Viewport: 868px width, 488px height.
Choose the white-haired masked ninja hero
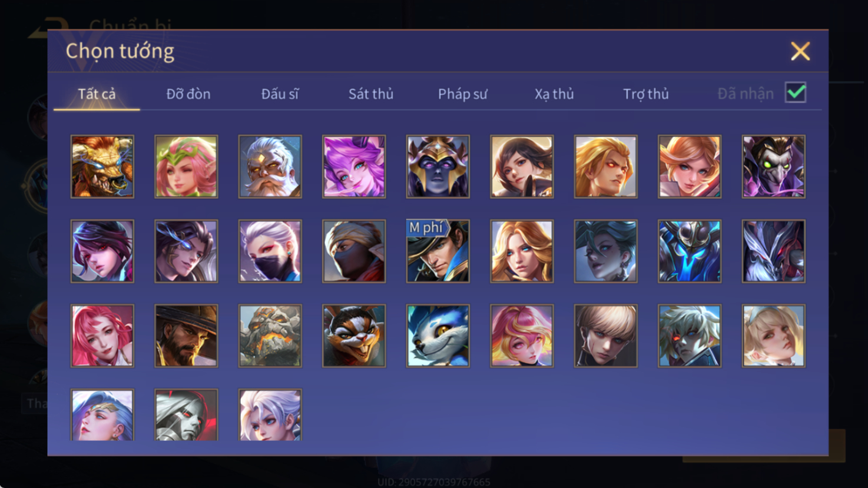270,251
